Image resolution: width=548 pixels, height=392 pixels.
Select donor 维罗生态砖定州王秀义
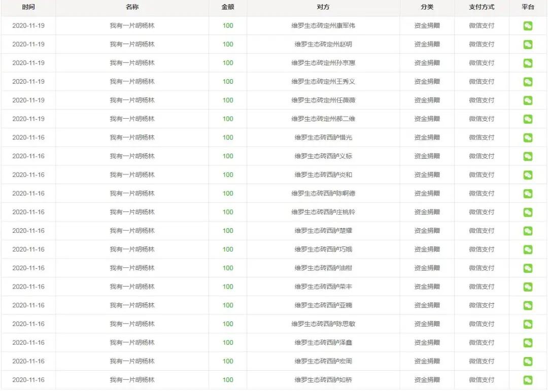pyautogui.click(x=323, y=82)
